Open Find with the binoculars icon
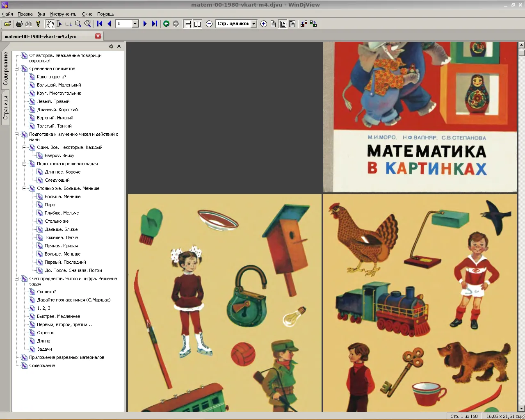 (28, 24)
